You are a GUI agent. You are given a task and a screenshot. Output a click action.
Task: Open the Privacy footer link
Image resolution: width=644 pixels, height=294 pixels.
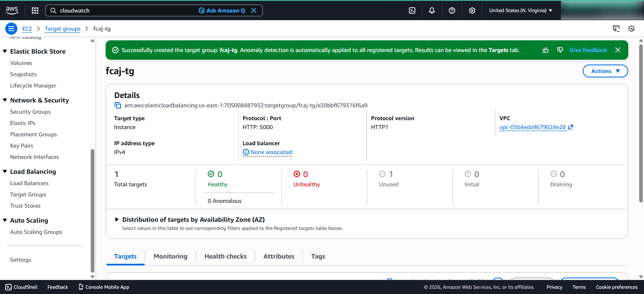pyautogui.click(x=554, y=287)
